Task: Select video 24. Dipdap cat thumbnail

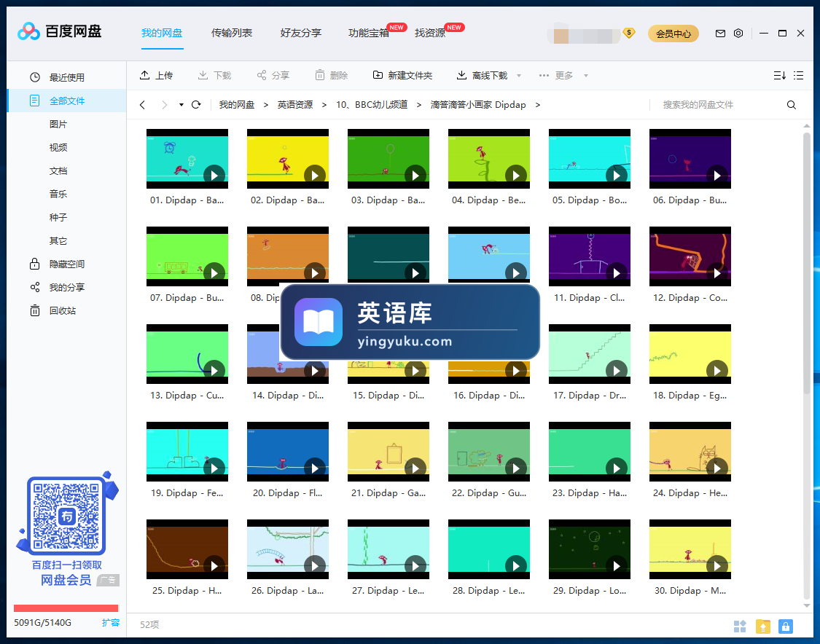Action: (690, 452)
